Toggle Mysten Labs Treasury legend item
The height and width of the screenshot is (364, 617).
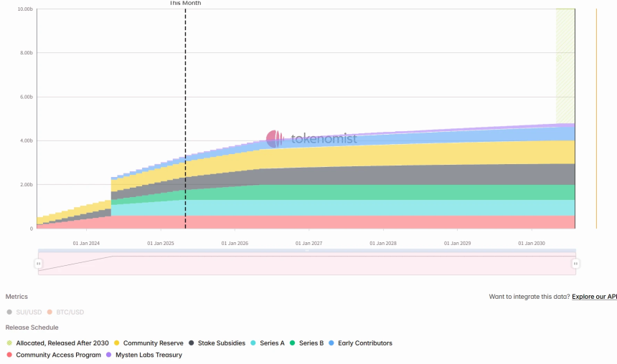(x=147, y=355)
